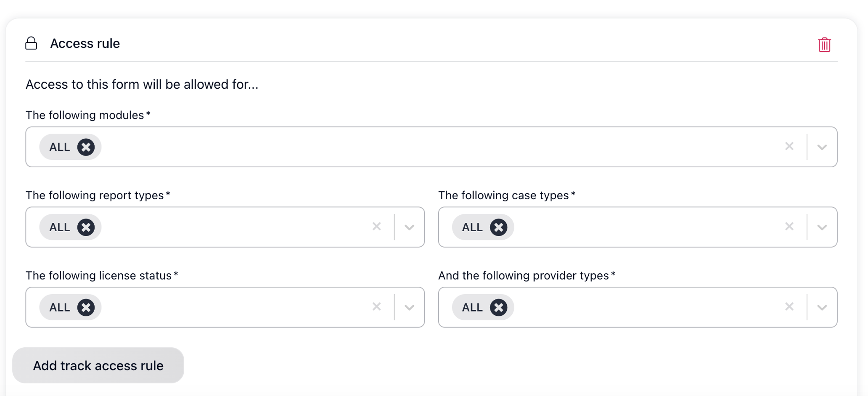
Task: Remove the ALL tag from license status
Action: coord(86,307)
